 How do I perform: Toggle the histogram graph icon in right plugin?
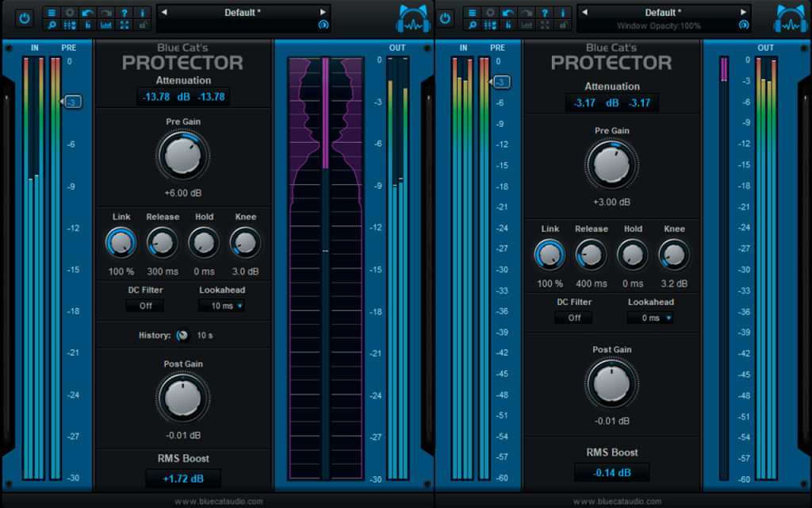tap(527, 25)
